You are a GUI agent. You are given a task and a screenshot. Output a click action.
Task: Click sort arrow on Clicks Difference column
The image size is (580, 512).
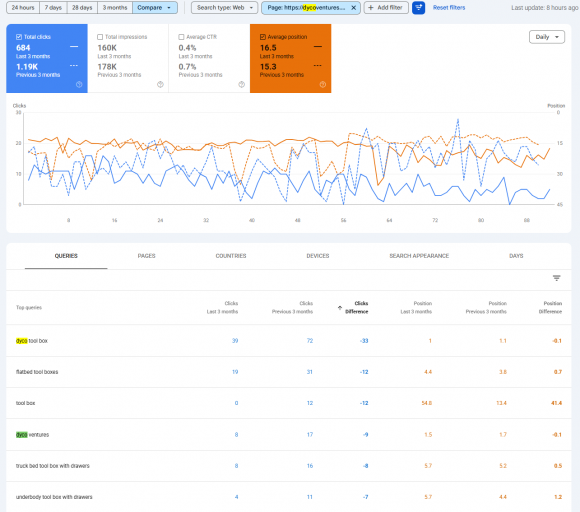(340, 308)
